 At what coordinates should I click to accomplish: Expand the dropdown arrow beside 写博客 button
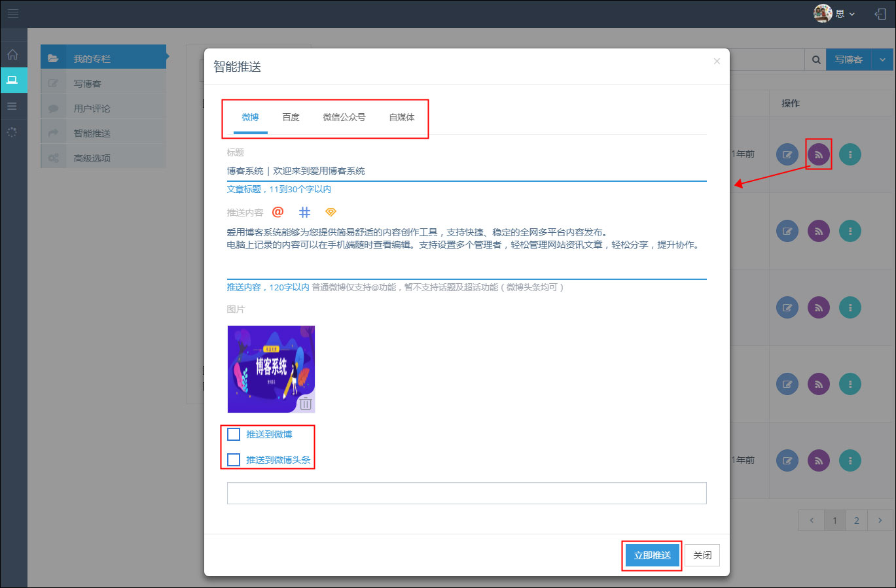(882, 60)
